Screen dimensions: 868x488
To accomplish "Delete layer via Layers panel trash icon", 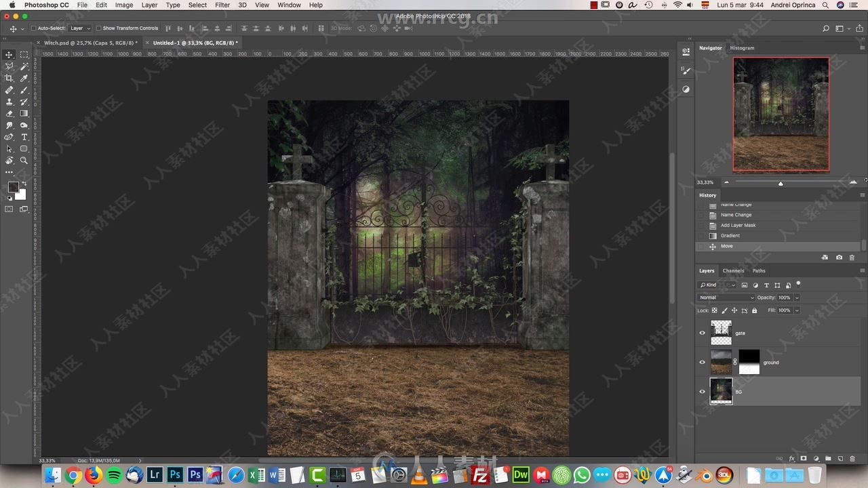I will pos(852,459).
